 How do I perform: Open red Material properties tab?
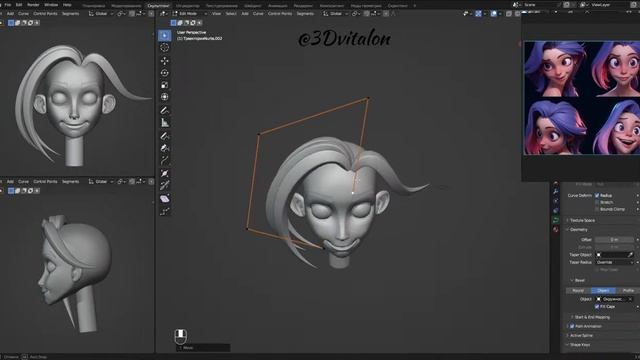(556, 229)
